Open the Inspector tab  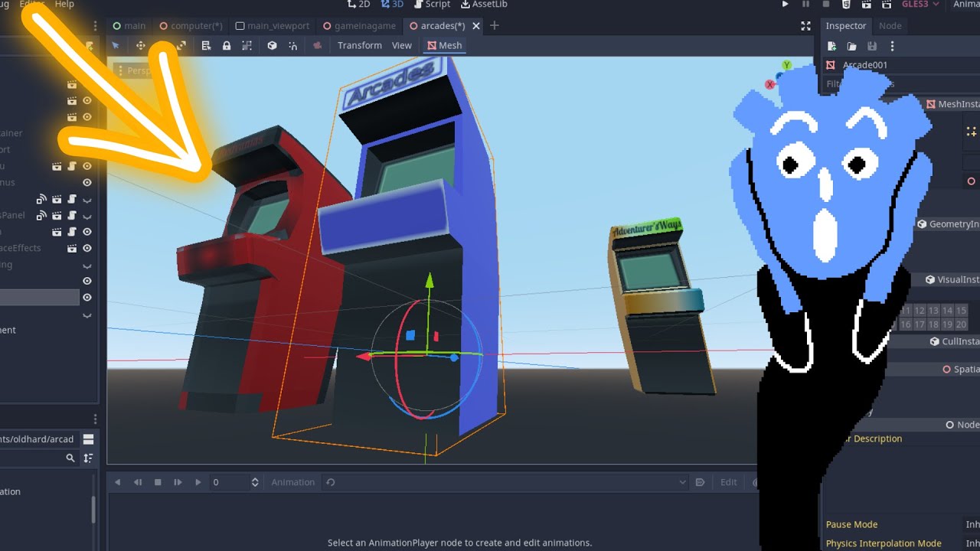[846, 26]
